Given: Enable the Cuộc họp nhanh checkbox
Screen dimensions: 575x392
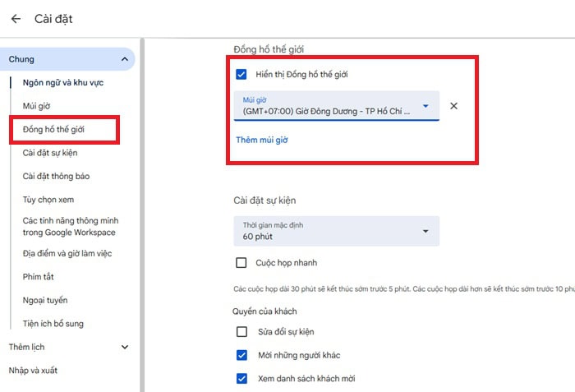Looking at the screenshot, I should pyautogui.click(x=241, y=263).
